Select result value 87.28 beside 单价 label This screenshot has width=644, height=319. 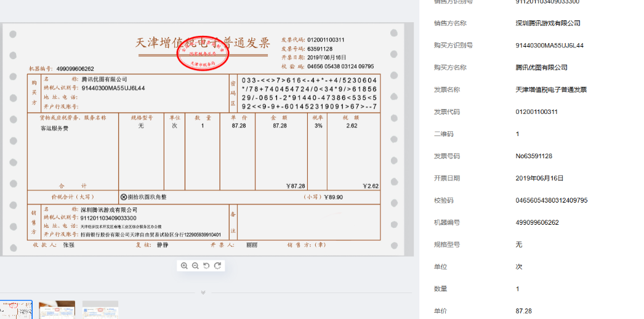tap(523, 311)
